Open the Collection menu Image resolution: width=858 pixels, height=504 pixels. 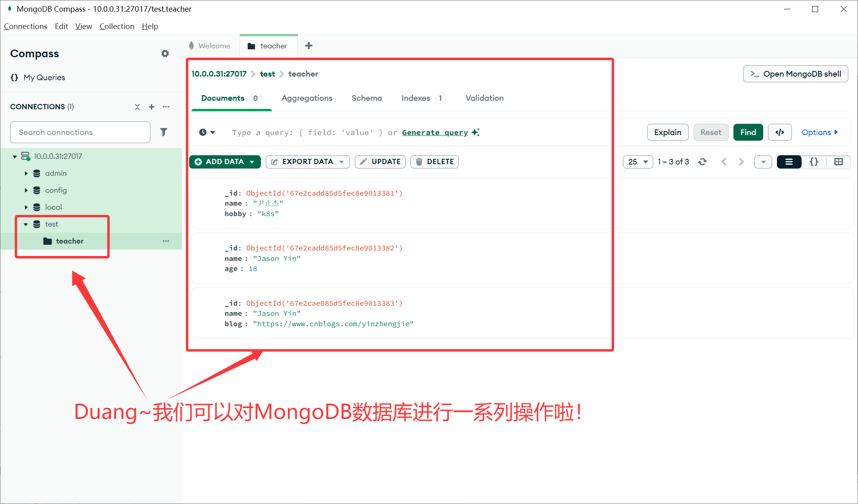pyautogui.click(x=117, y=26)
